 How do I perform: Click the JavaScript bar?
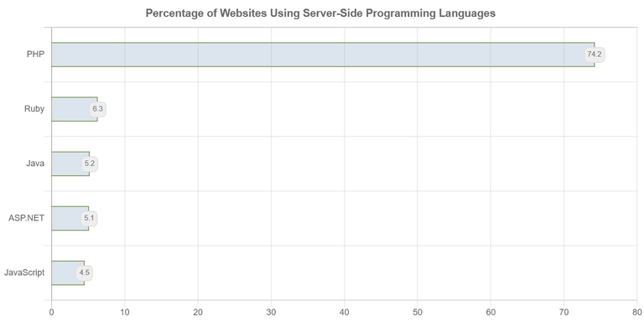tap(68, 273)
